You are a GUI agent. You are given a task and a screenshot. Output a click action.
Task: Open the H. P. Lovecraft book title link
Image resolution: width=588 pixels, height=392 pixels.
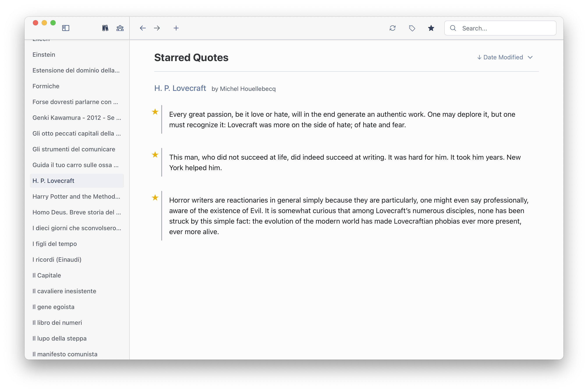180,88
